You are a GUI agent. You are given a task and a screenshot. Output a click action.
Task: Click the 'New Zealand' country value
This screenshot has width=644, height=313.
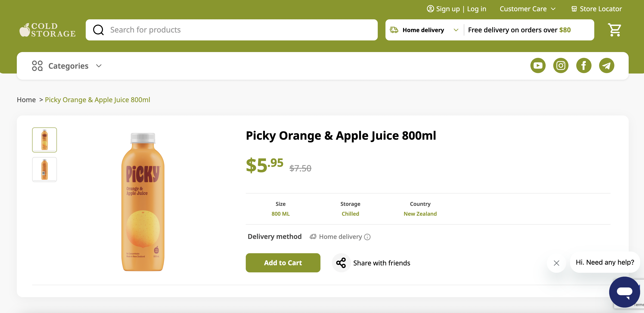point(420,214)
